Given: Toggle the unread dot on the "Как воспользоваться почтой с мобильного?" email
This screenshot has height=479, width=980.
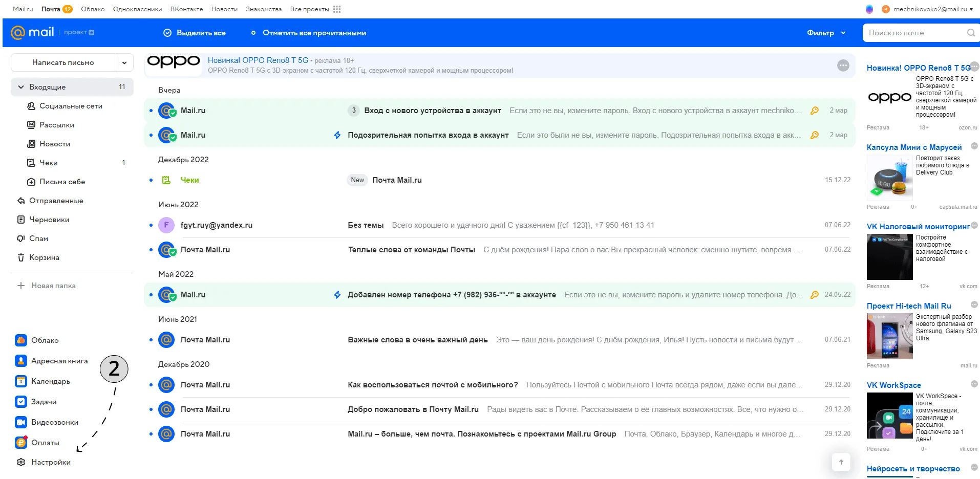Looking at the screenshot, I should (151, 385).
